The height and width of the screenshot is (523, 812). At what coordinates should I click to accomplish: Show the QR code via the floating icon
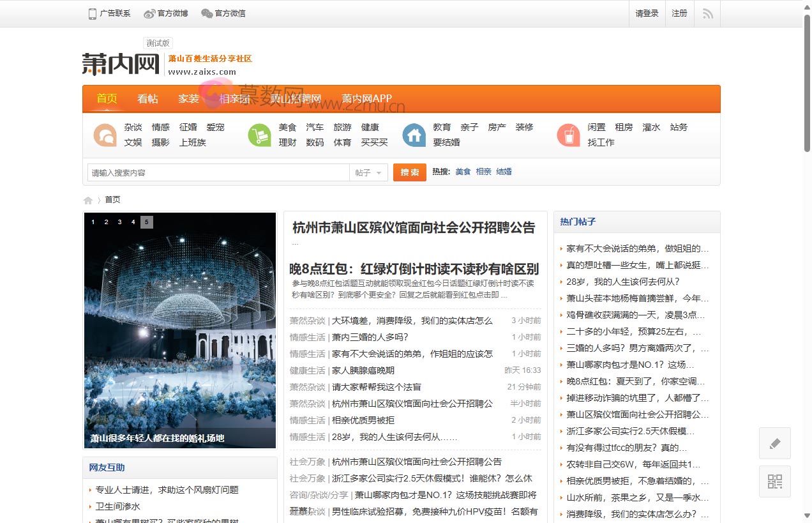774,481
